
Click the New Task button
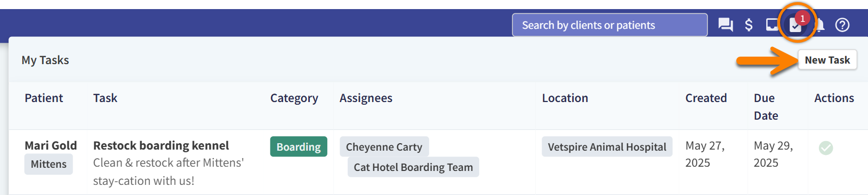coord(827,60)
